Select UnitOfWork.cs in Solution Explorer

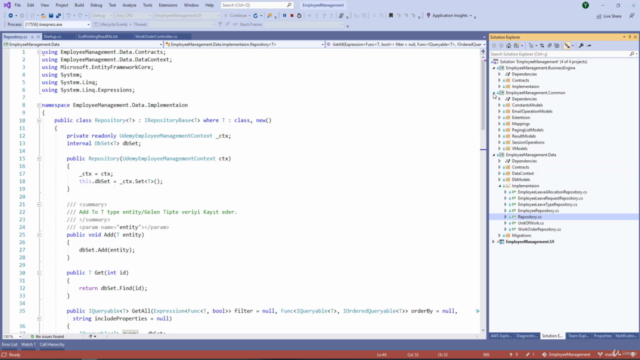(531, 223)
